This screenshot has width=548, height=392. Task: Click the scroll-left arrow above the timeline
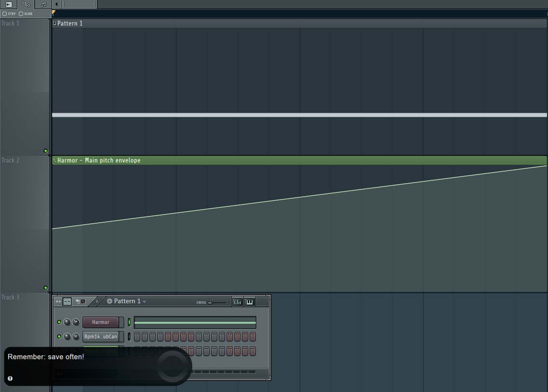56,4
